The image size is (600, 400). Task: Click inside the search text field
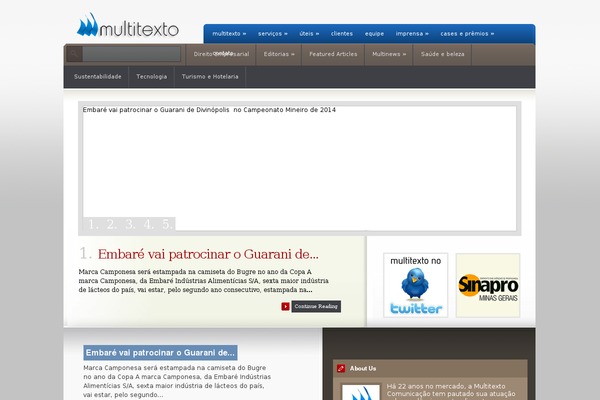click(132, 54)
